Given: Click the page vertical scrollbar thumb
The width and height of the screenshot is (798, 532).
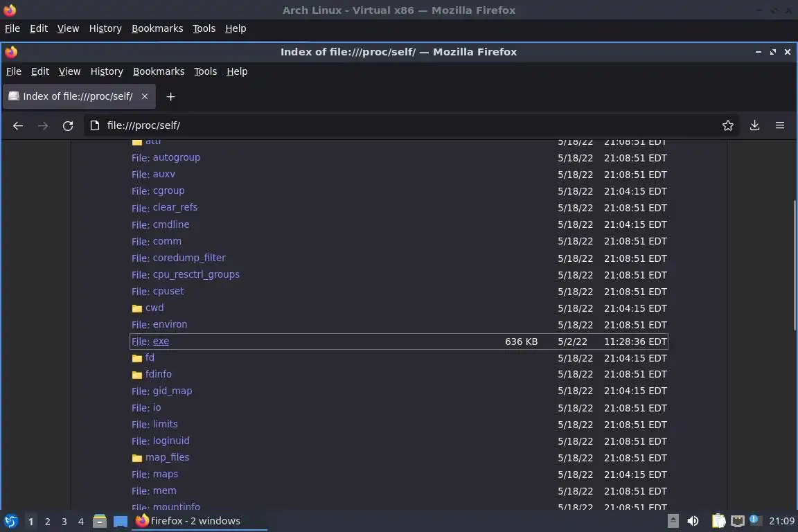Looking at the screenshot, I should point(795,265).
